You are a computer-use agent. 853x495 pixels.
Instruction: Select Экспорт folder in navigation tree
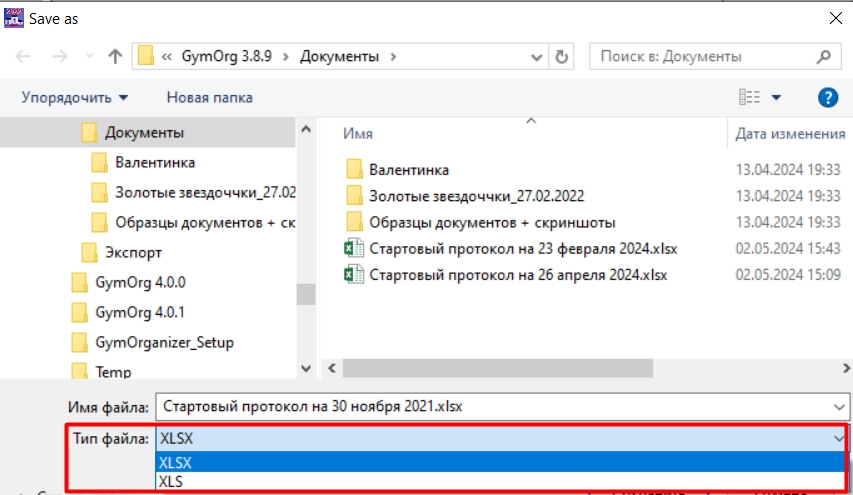click(x=133, y=252)
